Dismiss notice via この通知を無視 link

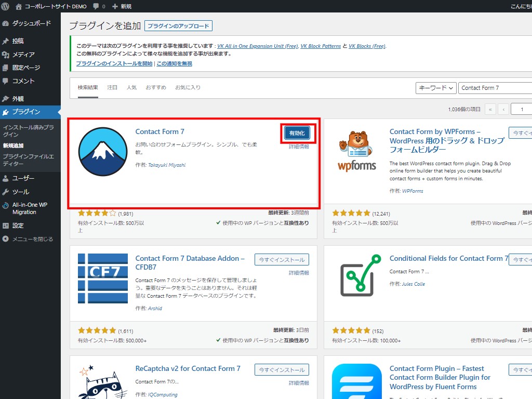tap(174, 63)
